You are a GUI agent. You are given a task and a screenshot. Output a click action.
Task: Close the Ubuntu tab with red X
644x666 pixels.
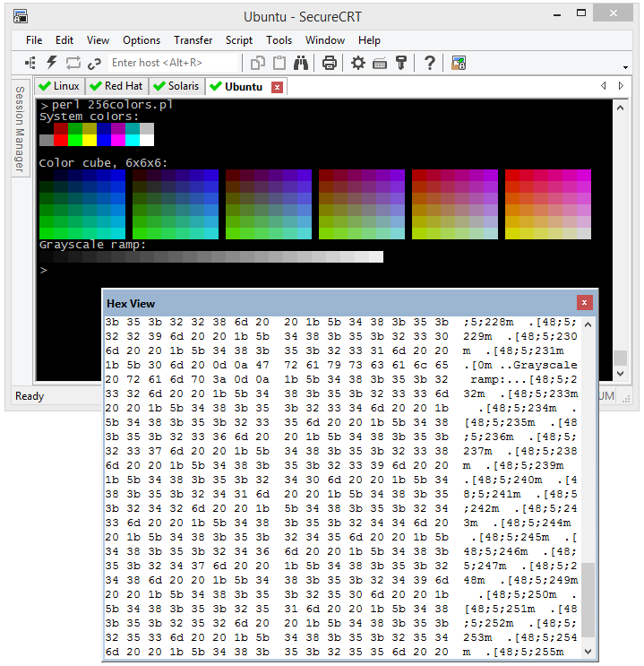tap(277, 87)
